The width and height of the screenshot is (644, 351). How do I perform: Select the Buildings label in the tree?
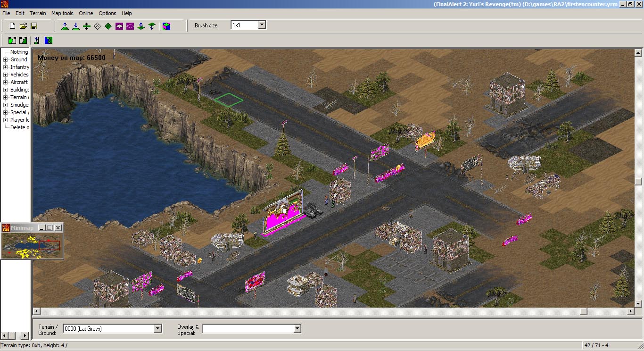coord(19,90)
